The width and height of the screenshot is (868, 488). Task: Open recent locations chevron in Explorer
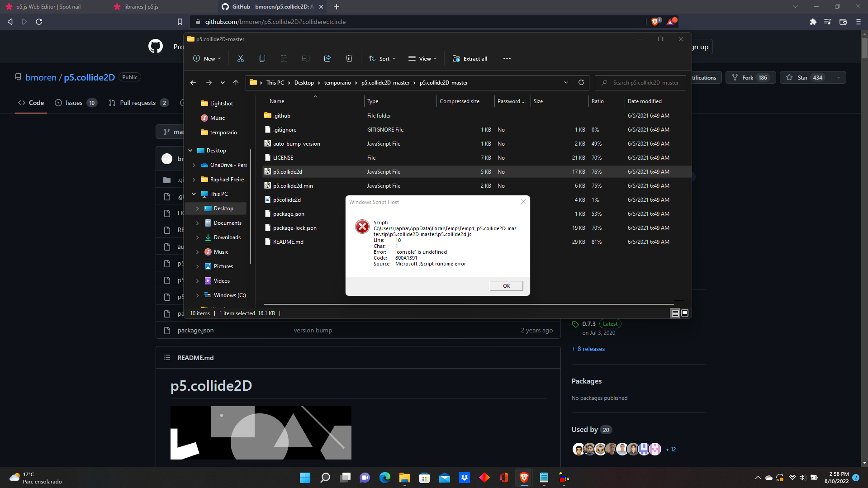[x=223, y=83]
